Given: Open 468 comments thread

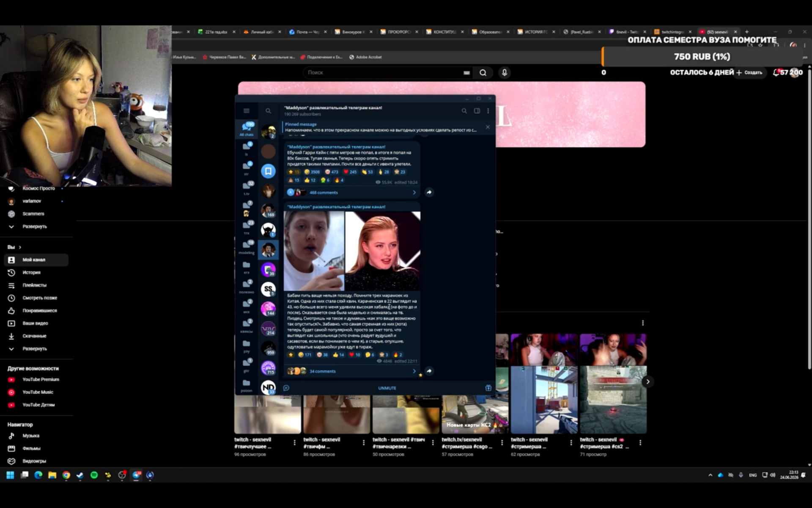Looking at the screenshot, I should click(352, 192).
